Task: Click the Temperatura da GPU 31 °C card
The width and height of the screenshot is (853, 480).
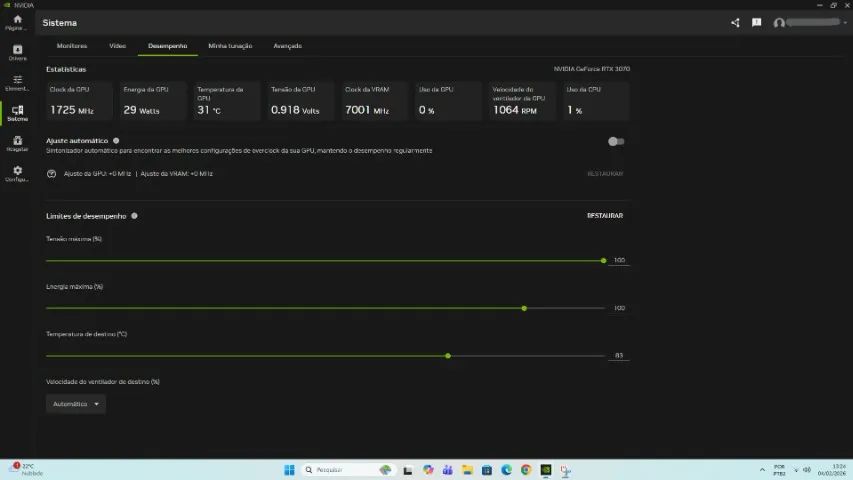Action: pyautogui.click(x=227, y=101)
